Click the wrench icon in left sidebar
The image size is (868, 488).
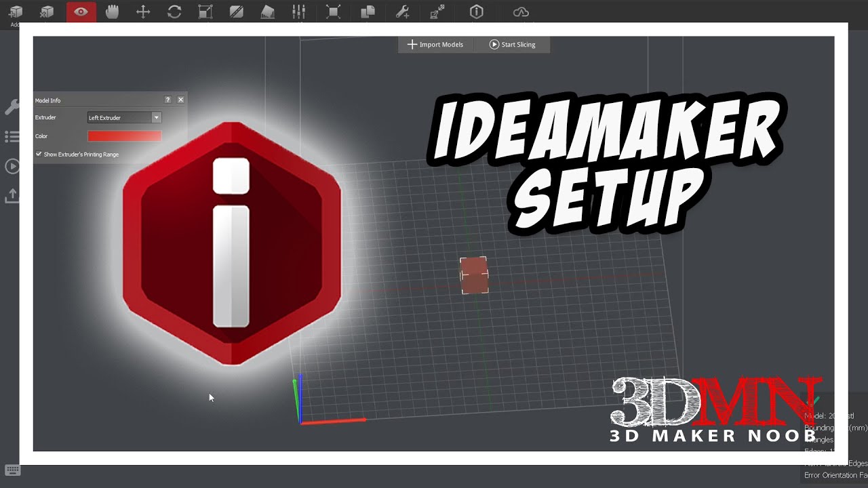click(12, 107)
